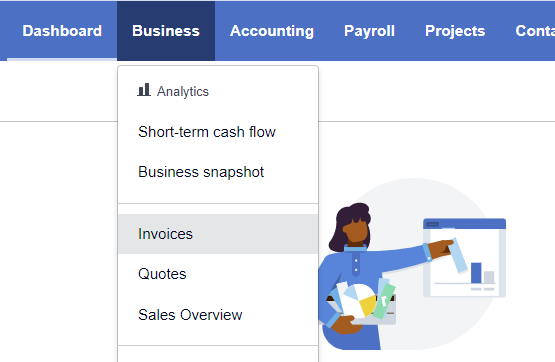Click the Analytics bar chart icon
The image size is (555, 362).
coord(144,90)
